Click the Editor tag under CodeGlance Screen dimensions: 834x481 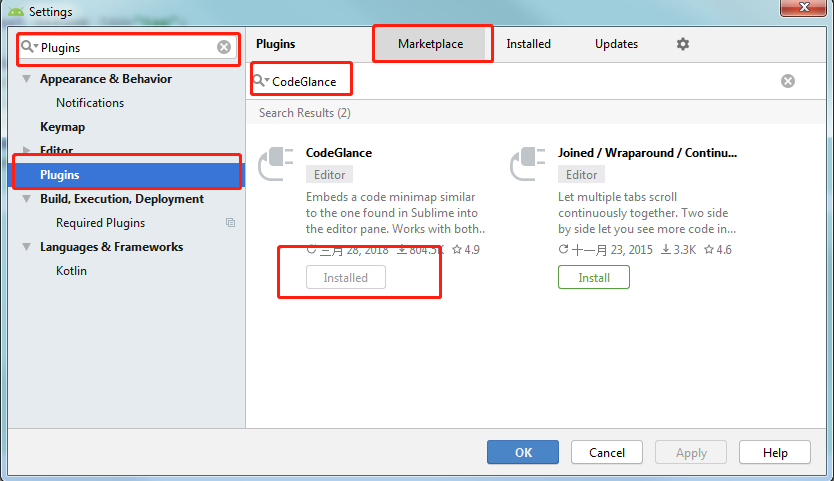329,175
